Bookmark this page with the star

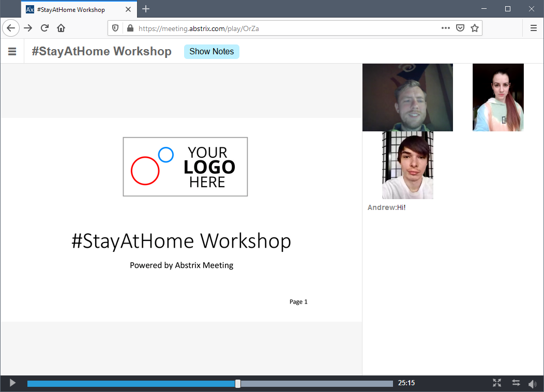[x=475, y=28]
